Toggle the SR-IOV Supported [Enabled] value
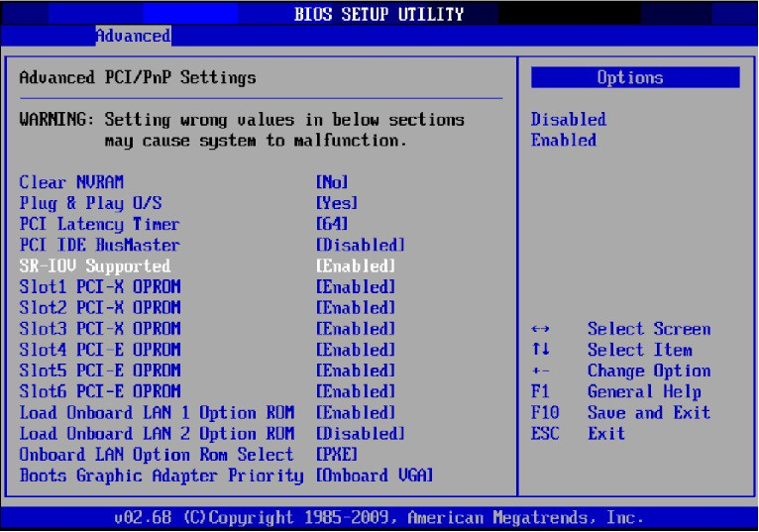Image resolution: width=759 pixels, height=532 pixels. pyautogui.click(x=356, y=266)
